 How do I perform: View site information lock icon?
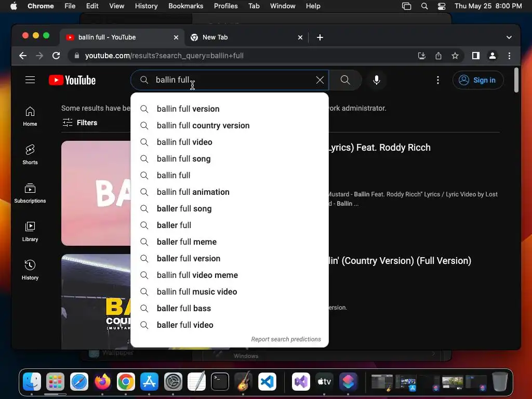pyautogui.click(x=77, y=56)
